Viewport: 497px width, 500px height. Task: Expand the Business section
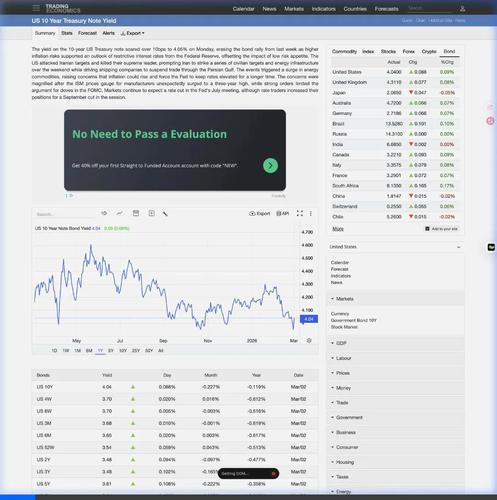395,432
